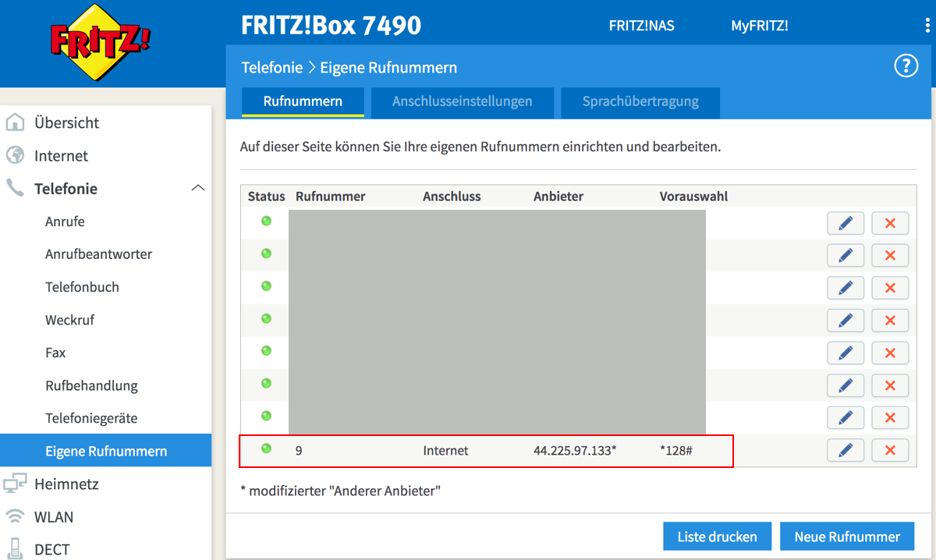Delete the first phone number row

pyautogui.click(x=890, y=224)
